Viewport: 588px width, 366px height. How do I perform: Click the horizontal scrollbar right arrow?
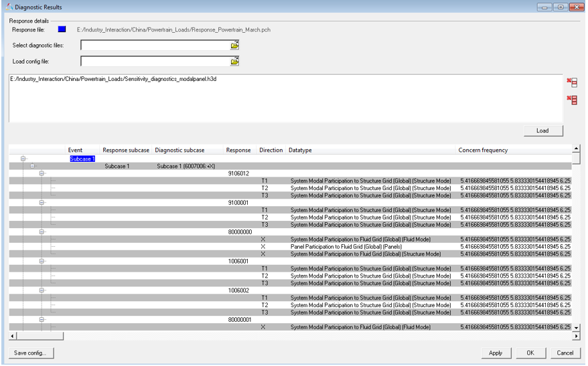(x=577, y=335)
